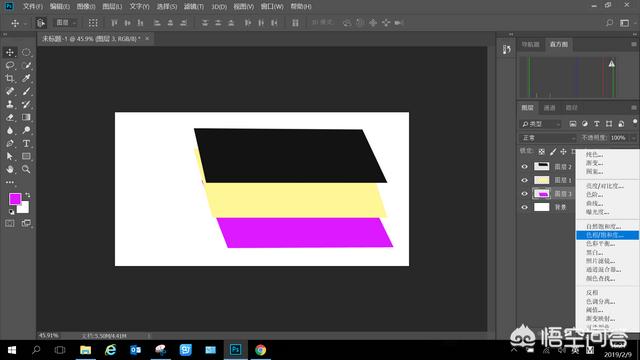Open the Layers panel flyout menu
This screenshot has height=360, width=640.
coord(634,108)
